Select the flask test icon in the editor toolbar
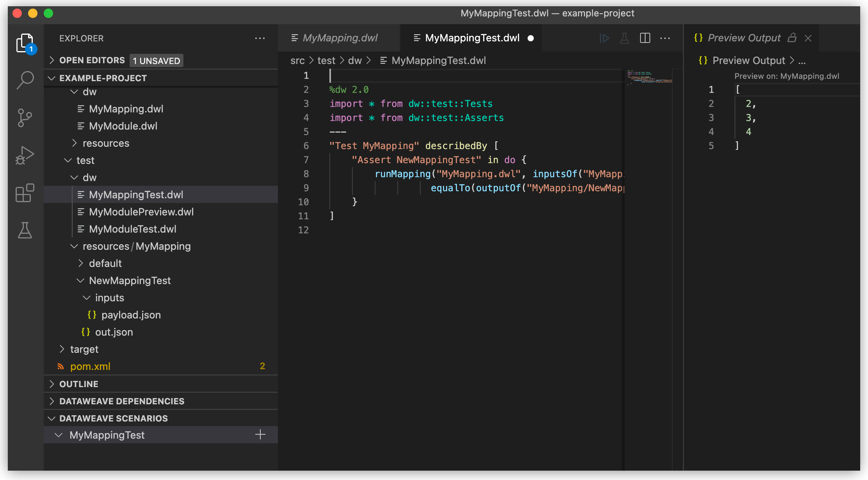 tap(624, 38)
